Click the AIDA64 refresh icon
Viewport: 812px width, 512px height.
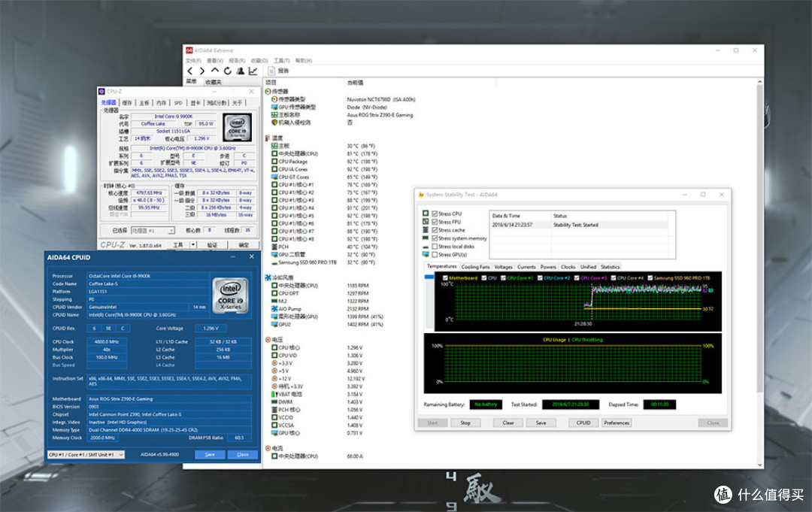click(x=227, y=71)
